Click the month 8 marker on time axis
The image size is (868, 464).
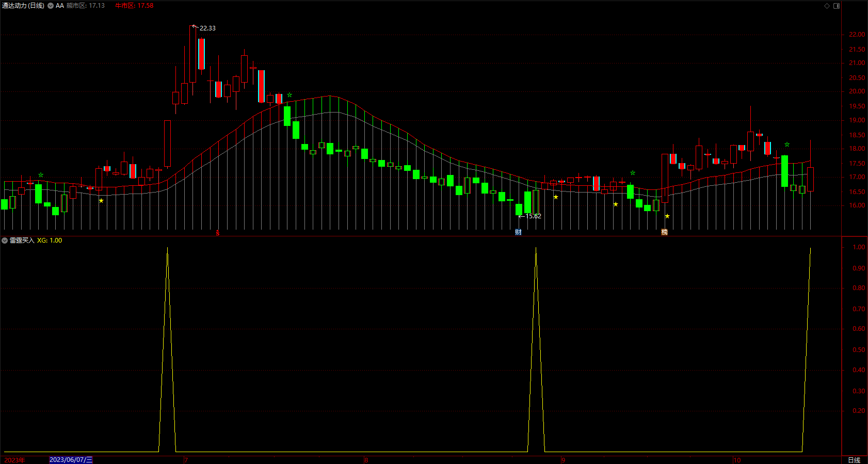[366, 460]
